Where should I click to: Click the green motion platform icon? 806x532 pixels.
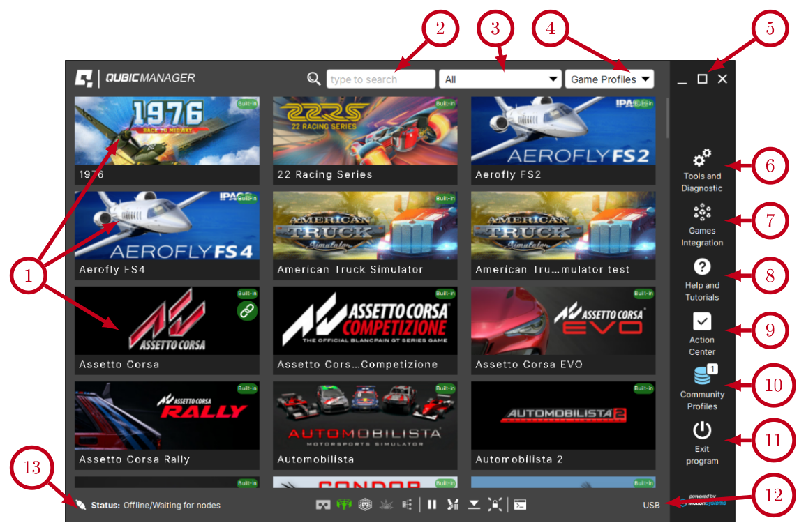point(344,505)
